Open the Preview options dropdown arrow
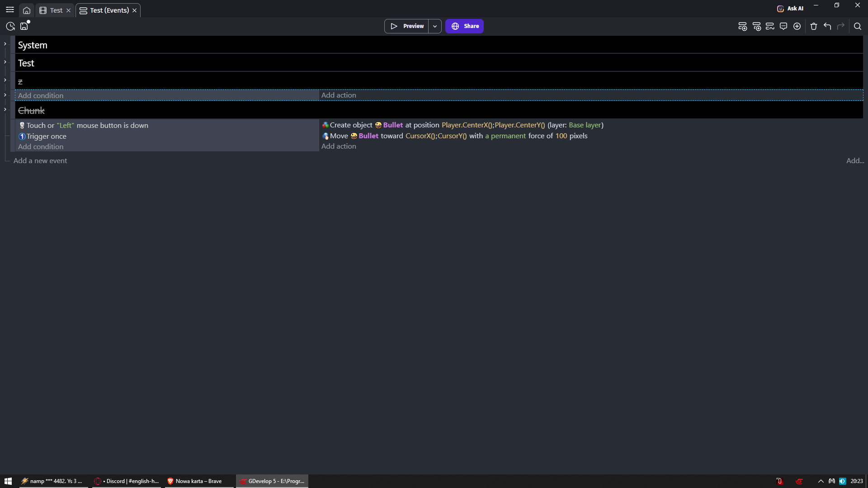The image size is (868, 488). click(435, 26)
